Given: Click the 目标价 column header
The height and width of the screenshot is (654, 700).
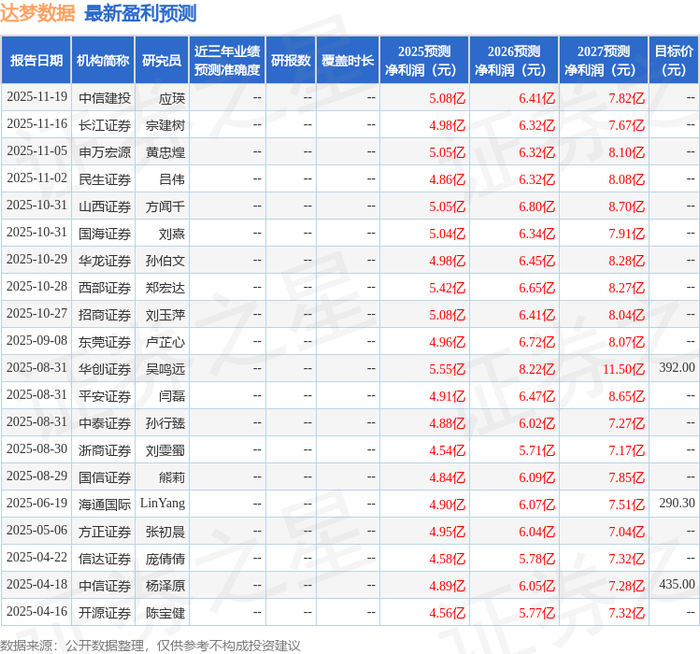Looking at the screenshot, I should 674,60.
